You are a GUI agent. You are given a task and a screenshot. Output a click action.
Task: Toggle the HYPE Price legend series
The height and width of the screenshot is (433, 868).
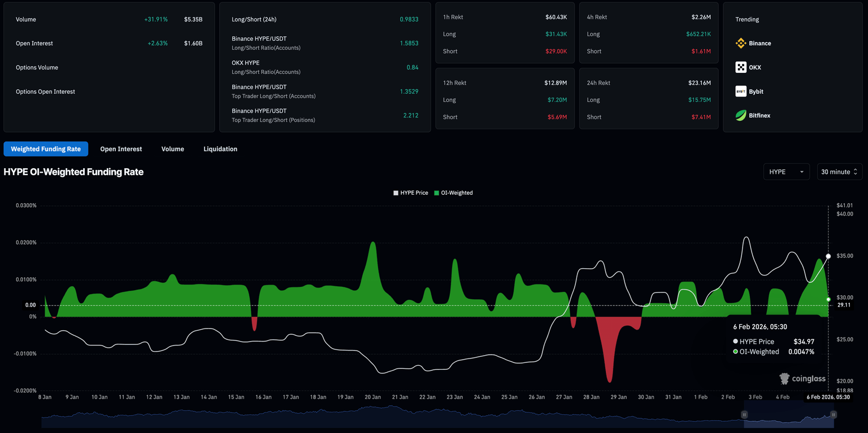click(411, 193)
